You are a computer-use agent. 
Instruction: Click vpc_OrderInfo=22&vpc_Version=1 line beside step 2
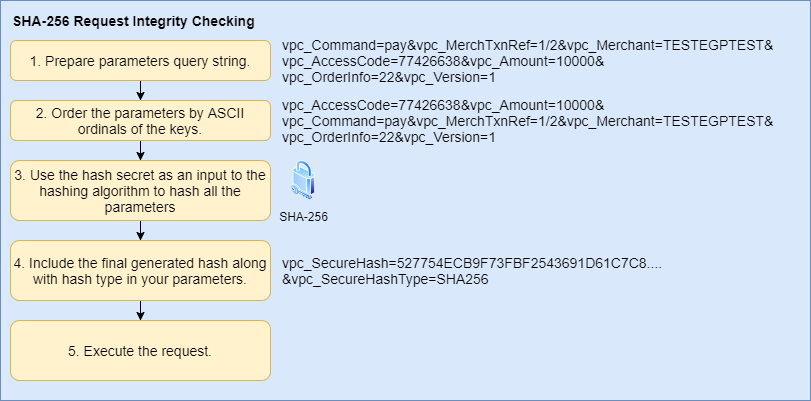click(389, 137)
